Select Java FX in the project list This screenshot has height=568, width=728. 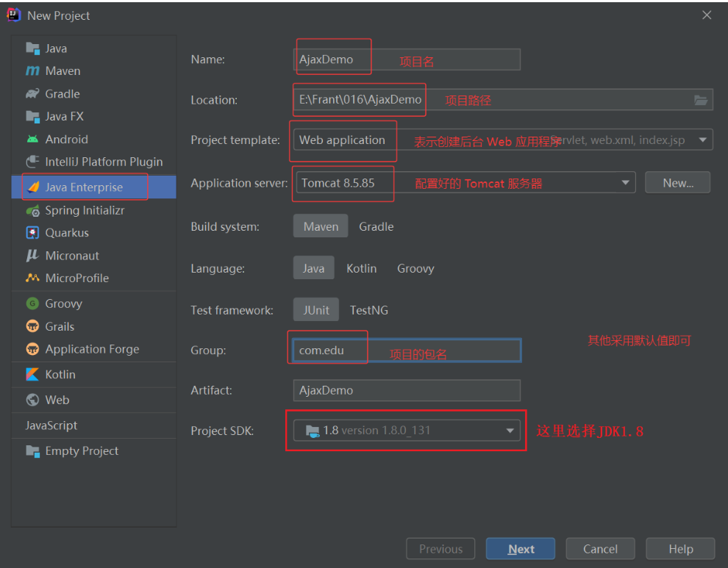(x=94, y=117)
